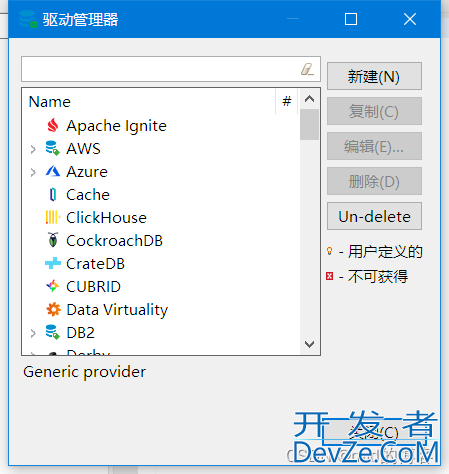Click the 用户定义的 legend text

pyautogui.click(x=385, y=251)
